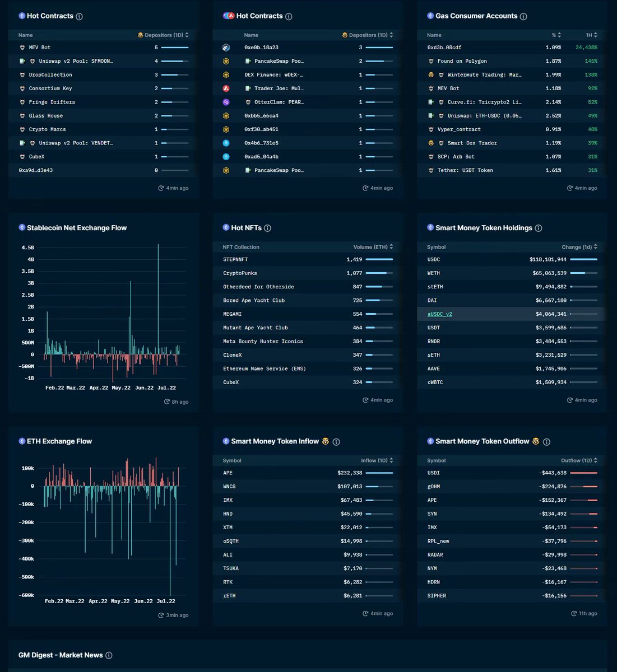This screenshot has height=672, width=617.
Task: Click the tallest July bar in Stablecoin chart
Action: coord(158,298)
